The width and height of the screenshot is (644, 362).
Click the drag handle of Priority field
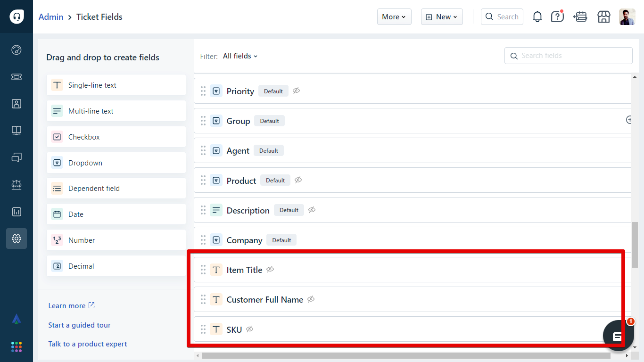pyautogui.click(x=203, y=91)
